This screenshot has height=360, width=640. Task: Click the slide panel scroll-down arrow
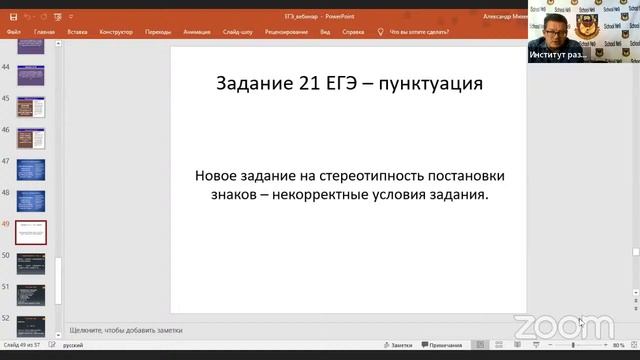click(58, 335)
